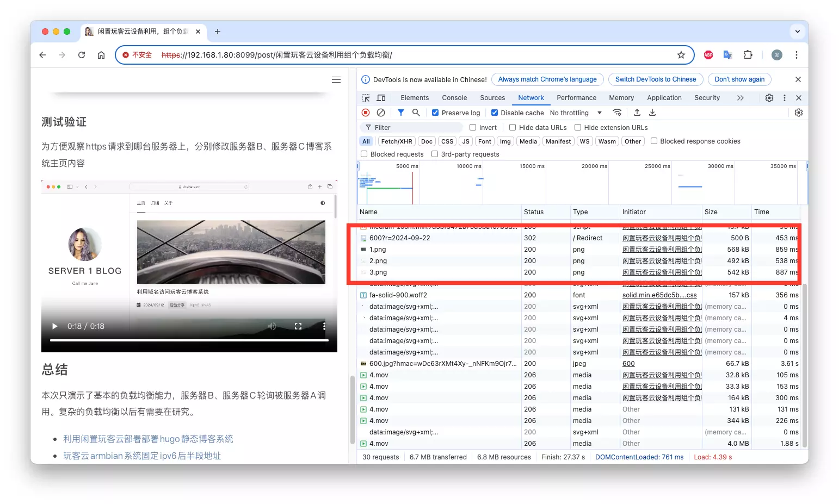Check 3rd-party requests
This screenshot has width=839, height=504.
435,154
